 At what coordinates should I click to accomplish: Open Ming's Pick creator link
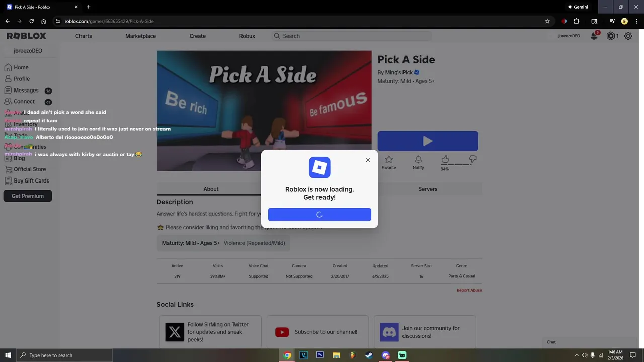pos(398,72)
